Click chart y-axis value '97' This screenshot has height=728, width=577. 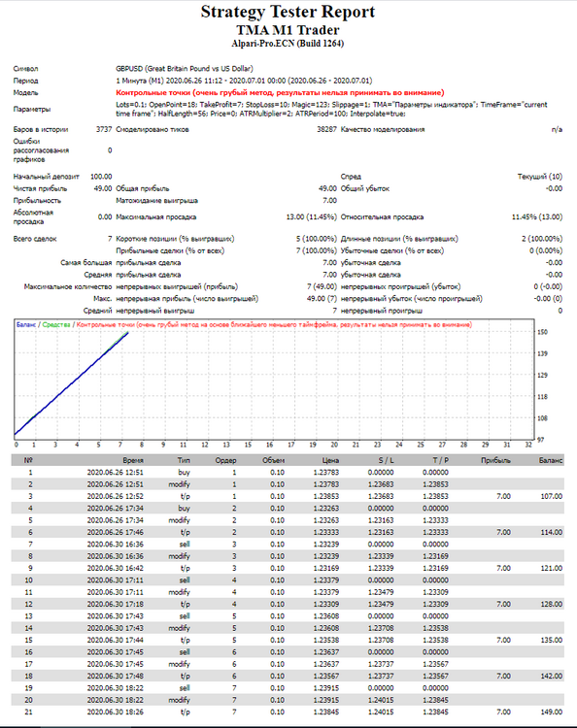click(x=541, y=440)
